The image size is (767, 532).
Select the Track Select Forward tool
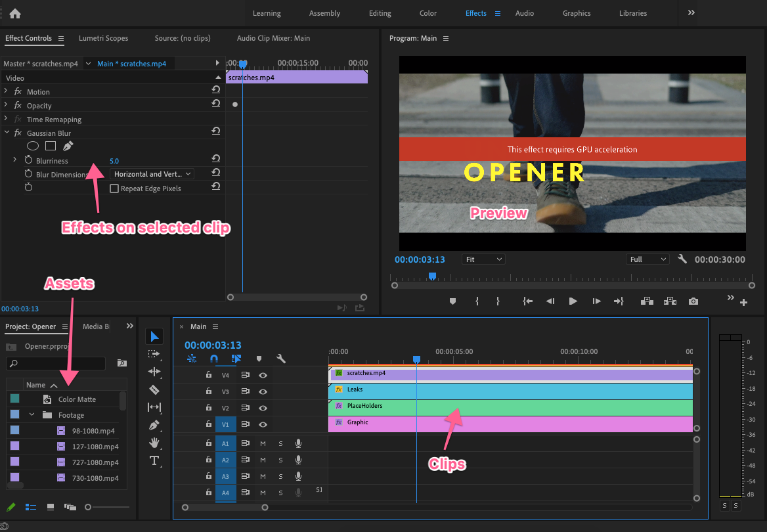point(155,353)
